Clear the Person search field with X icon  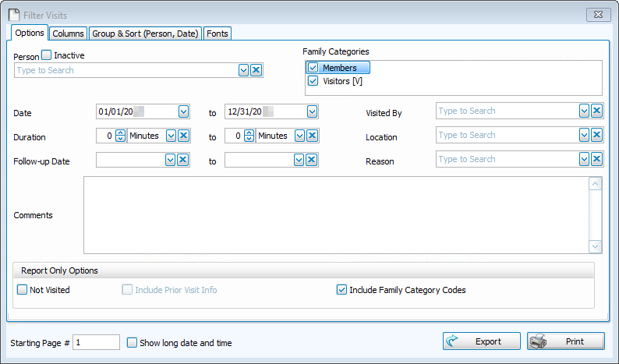[256, 70]
